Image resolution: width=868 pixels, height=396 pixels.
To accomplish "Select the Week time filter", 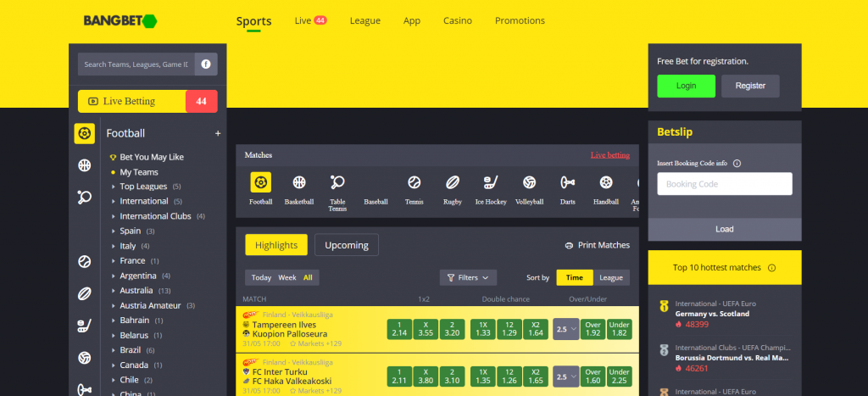I will point(287,277).
